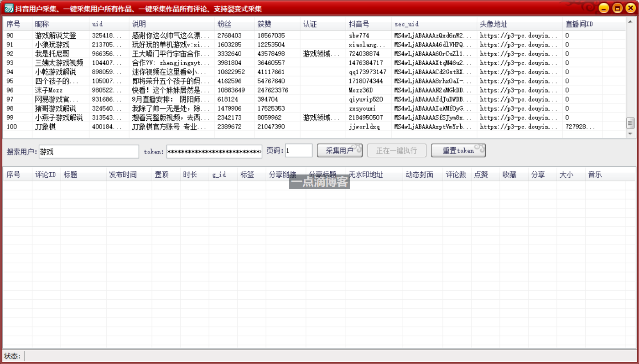Click the likes count 54767640
The height and width of the screenshot is (364, 639).
[x=271, y=81]
